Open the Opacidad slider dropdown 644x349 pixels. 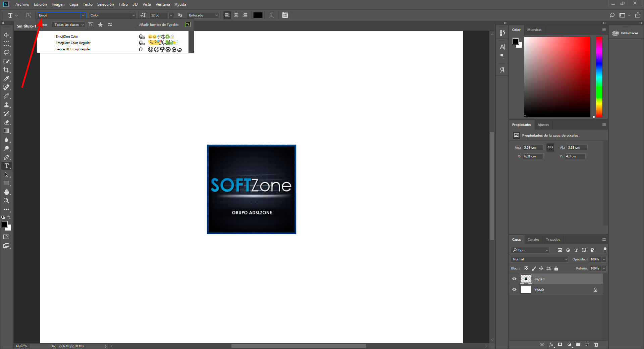click(x=604, y=259)
